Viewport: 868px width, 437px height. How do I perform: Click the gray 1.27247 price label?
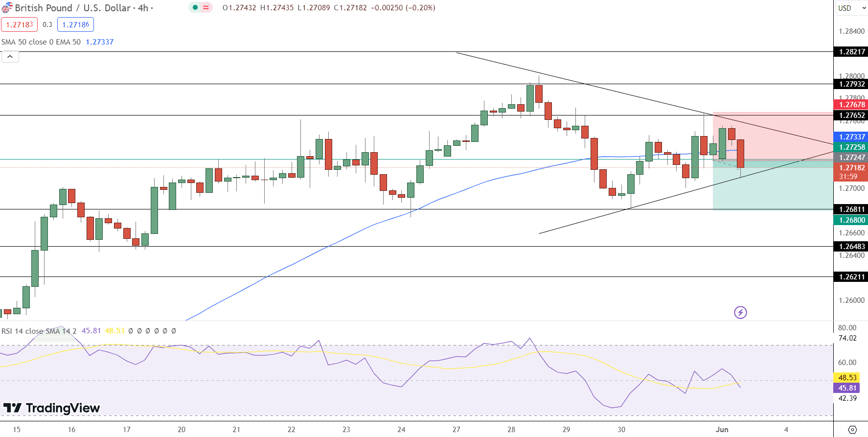[851, 158]
